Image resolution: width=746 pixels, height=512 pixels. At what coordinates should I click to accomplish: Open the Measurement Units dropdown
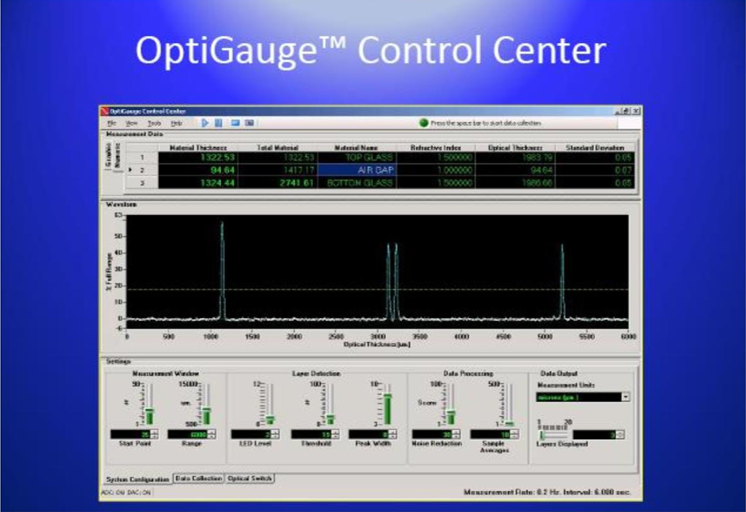click(x=626, y=397)
